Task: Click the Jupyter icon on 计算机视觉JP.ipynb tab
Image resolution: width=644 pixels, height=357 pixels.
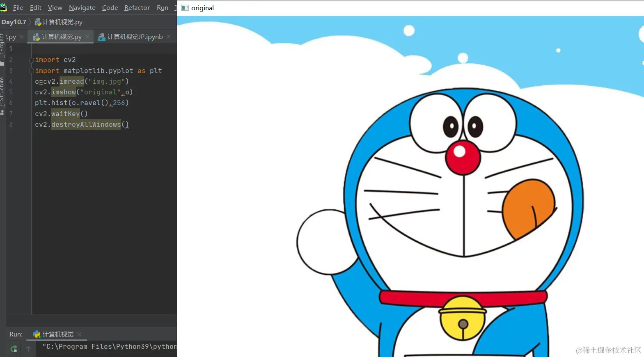Action: pos(101,37)
